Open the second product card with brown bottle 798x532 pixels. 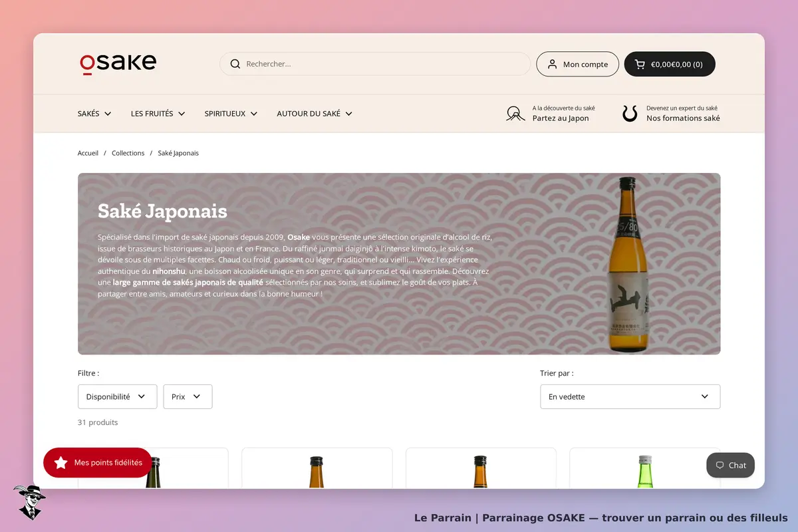tap(317, 468)
